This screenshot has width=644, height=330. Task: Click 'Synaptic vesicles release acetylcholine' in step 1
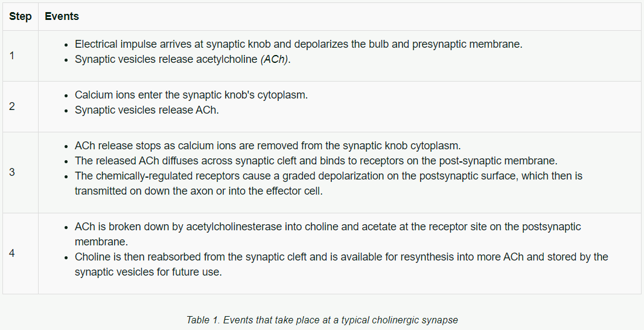pyautogui.click(x=166, y=59)
